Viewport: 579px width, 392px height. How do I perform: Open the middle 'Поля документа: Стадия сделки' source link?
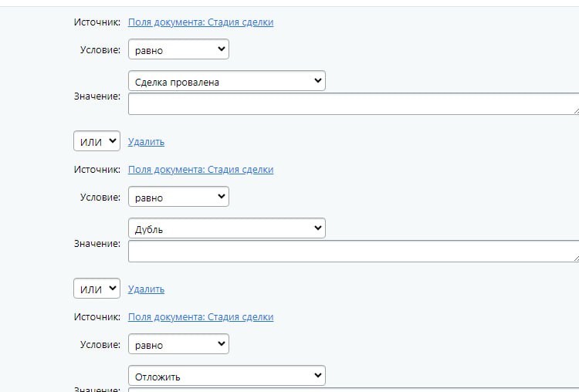click(x=201, y=170)
